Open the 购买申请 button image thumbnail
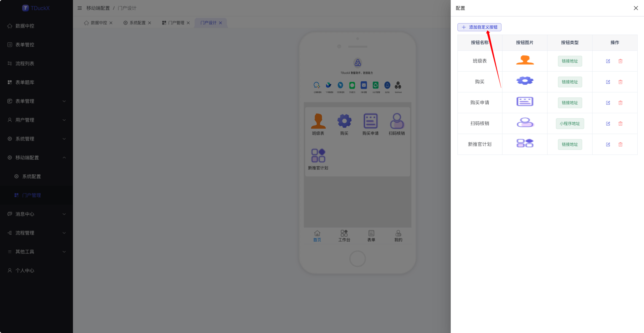 [x=525, y=101]
